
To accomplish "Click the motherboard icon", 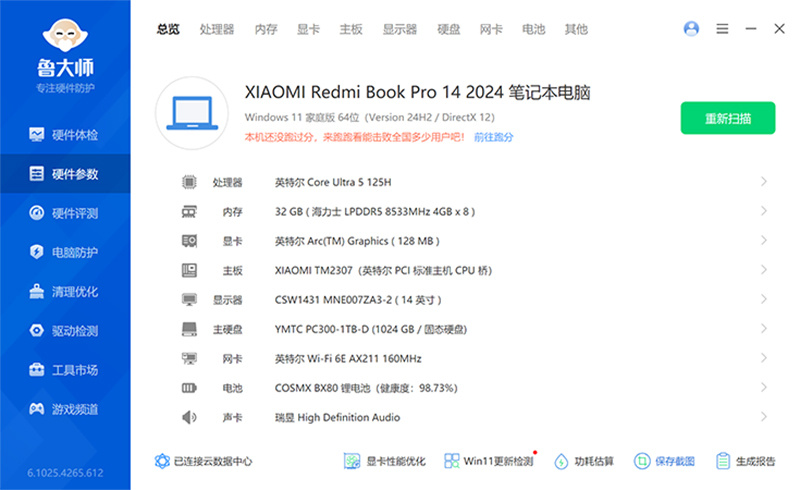I will tap(189, 270).
